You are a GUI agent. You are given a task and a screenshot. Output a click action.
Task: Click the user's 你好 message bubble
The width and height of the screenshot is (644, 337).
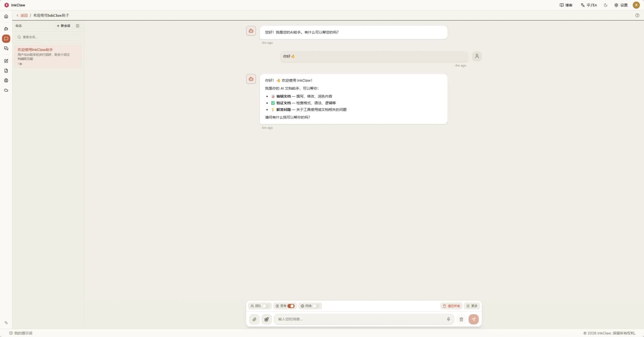coord(374,57)
